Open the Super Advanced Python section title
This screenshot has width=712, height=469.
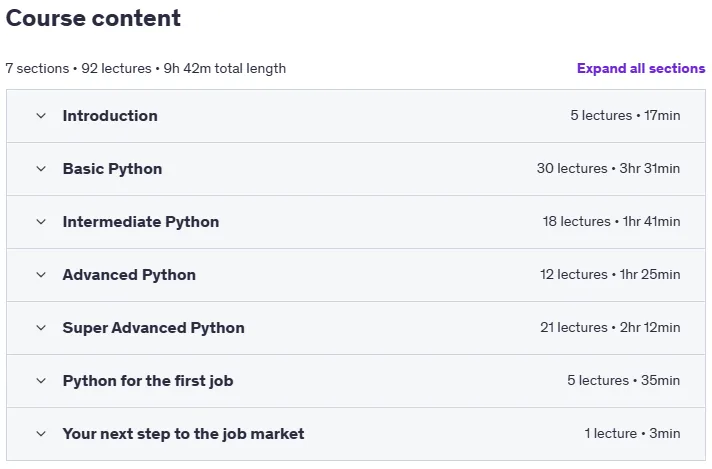click(x=153, y=328)
